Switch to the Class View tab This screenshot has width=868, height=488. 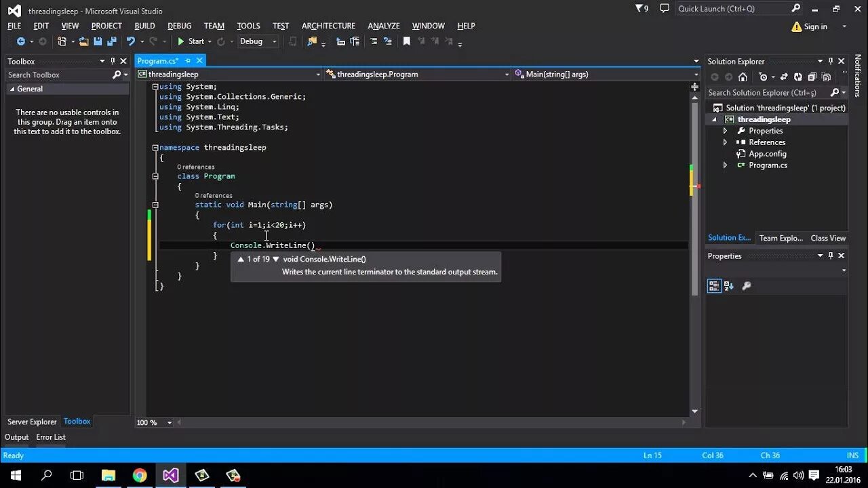coord(828,238)
